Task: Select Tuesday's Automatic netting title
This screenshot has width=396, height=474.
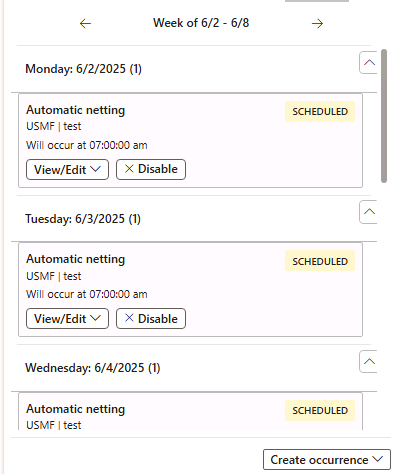Action: tap(76, 259)
